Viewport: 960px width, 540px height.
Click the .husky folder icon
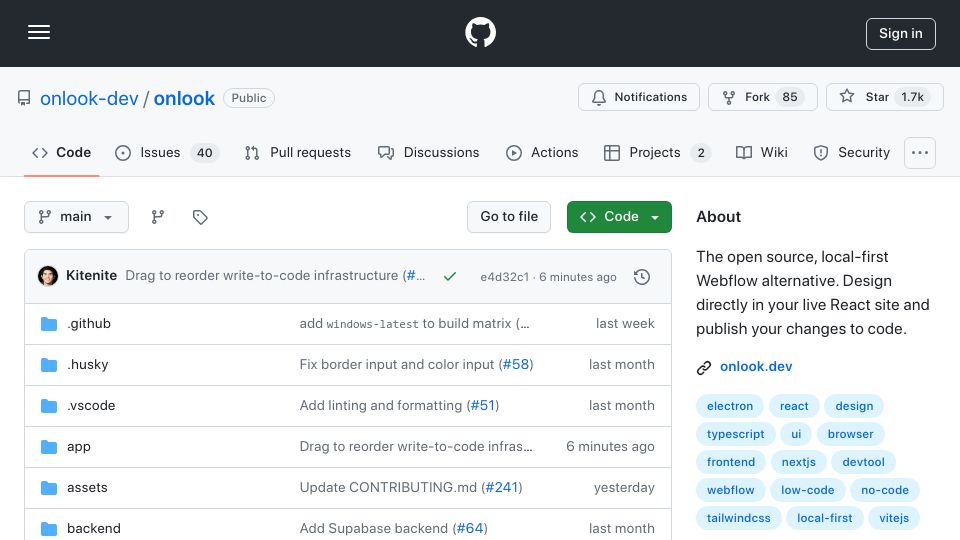tap(49, 365)
